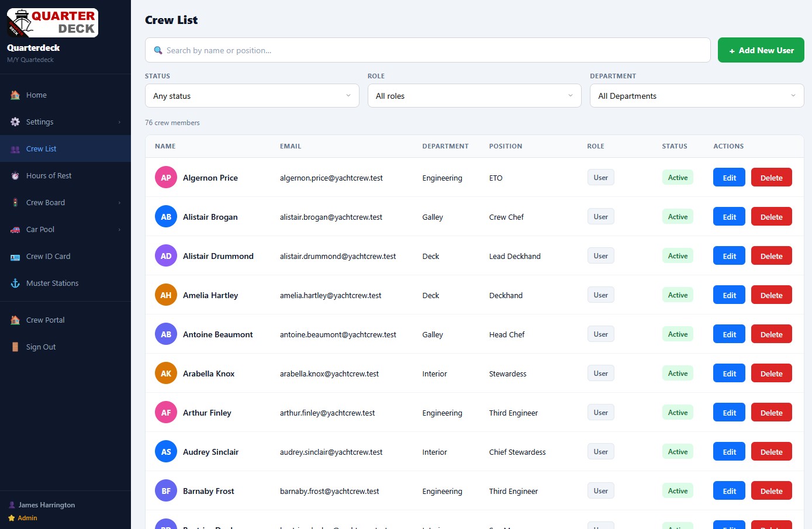Open Crew Portal link
This screenshot has width=812, height=529.
65,320
